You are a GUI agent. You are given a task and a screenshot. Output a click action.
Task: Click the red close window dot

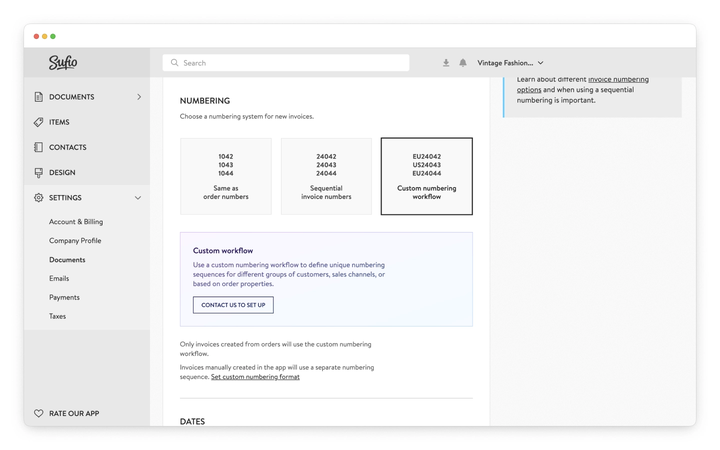click(x=36, y=36)
